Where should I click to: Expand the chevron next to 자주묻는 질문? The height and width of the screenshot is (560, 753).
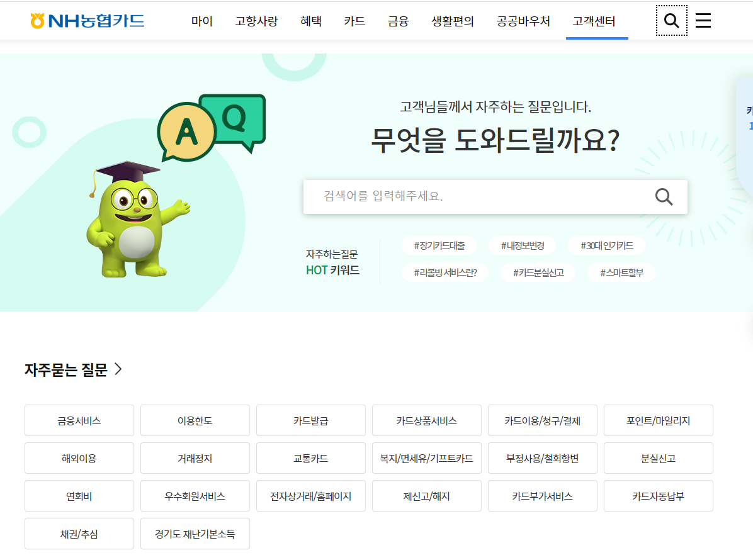point(118,369)
